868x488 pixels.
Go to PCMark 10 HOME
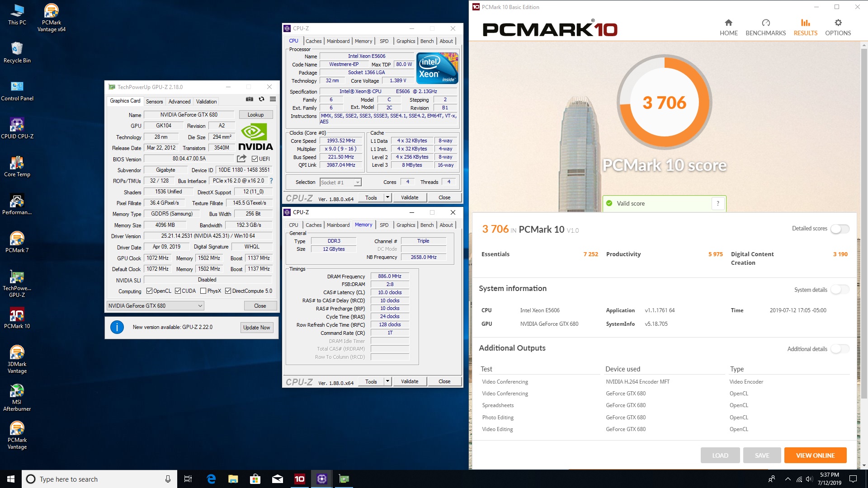(729, 28)
